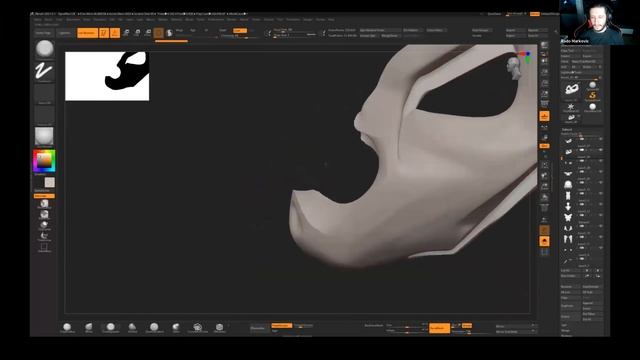Screen dimensions: 640x360
Task: Select the fourth brush icon in bottom shelf
Action: pos(132,327)
